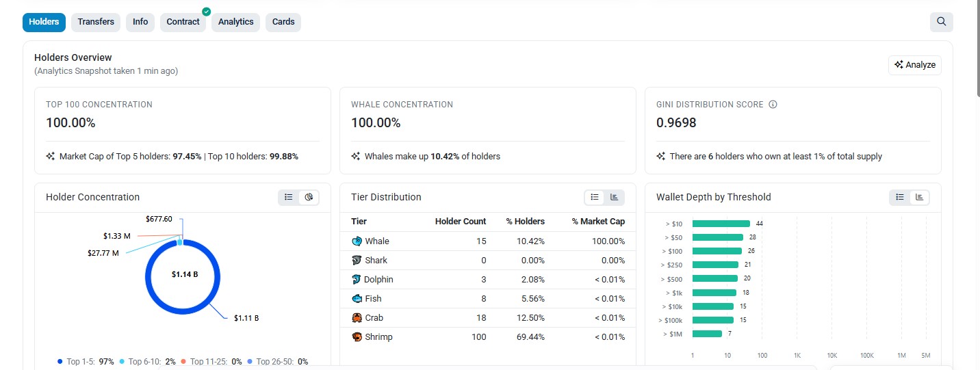980x370 pixels.
Task: Show Holder Concentration as list view
Action: tap(289, 197)
